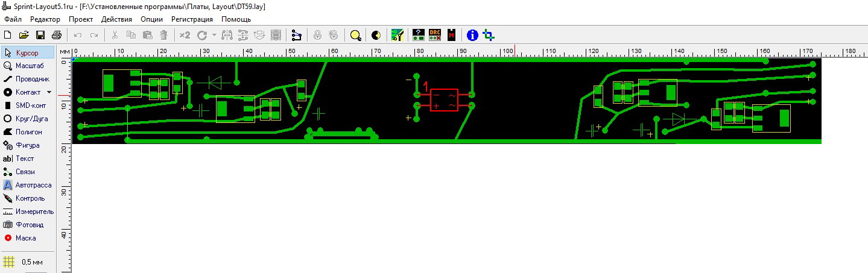Toggle the component properties panel icon
868x273 pixels.
[x=417, y=35]
